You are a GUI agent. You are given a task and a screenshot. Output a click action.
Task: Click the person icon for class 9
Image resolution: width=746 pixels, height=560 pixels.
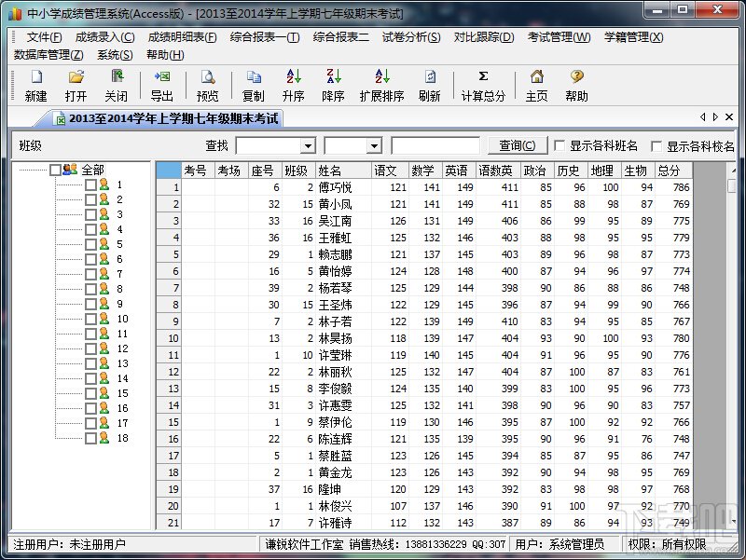pyautogui.click(x=104, y=304)
